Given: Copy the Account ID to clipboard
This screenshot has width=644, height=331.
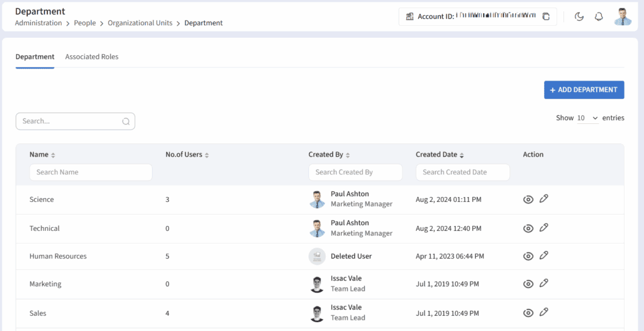Looking at the screenshot, I should pyautogui.click(x=546, y=16).
